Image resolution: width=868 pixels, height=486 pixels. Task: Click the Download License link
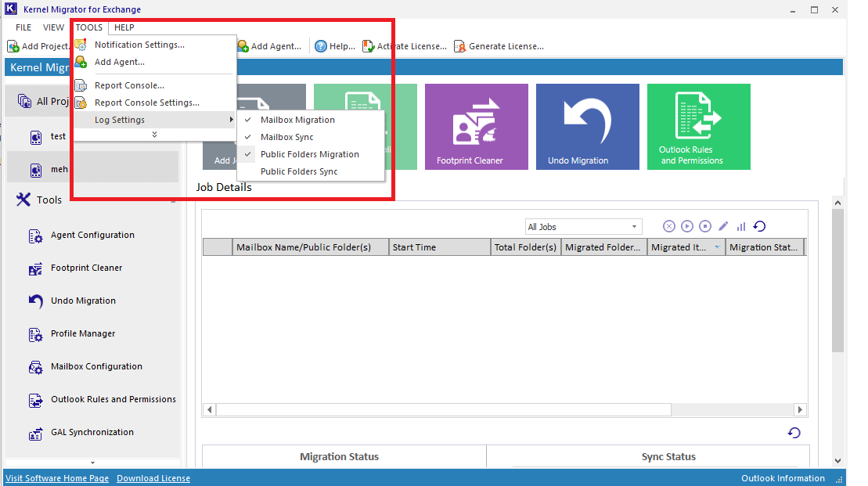click(153, 478)
